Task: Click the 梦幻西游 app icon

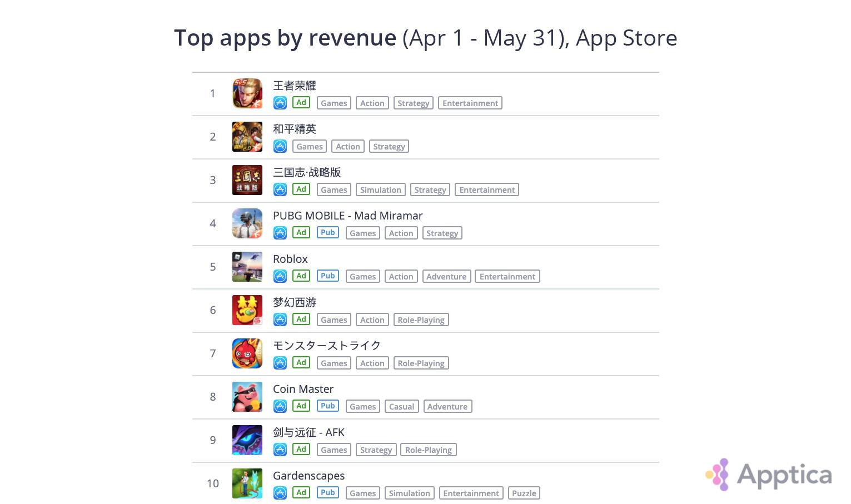Action: pos(247,310)
